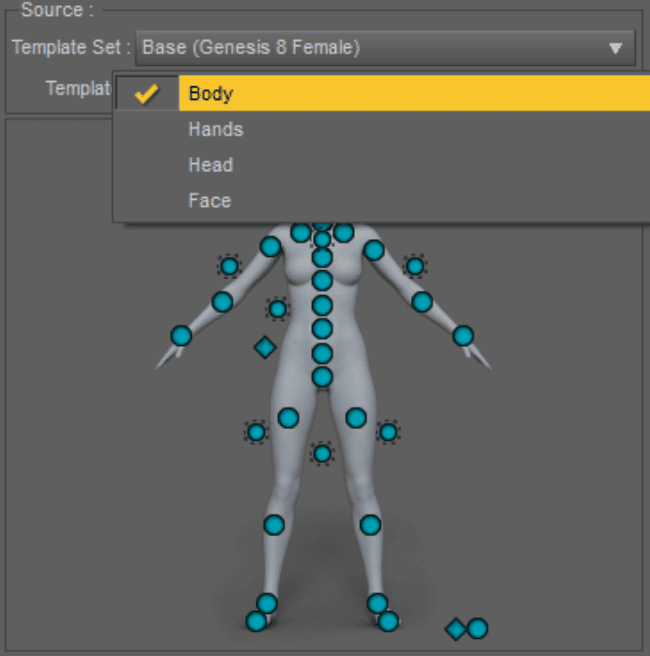
Task: Select the knee control point on screen-left
Action: pyautogui.click(x=274, y=525)
